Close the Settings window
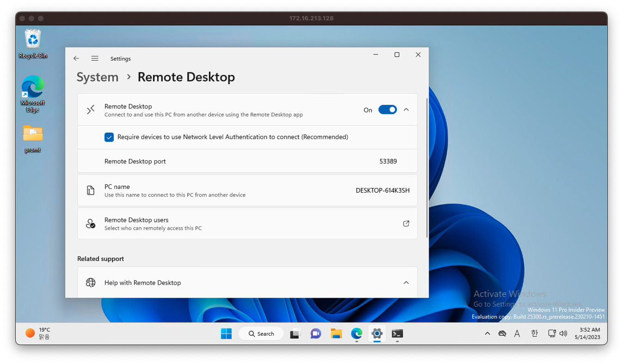 pyautogui.click(x=418, y=55)
